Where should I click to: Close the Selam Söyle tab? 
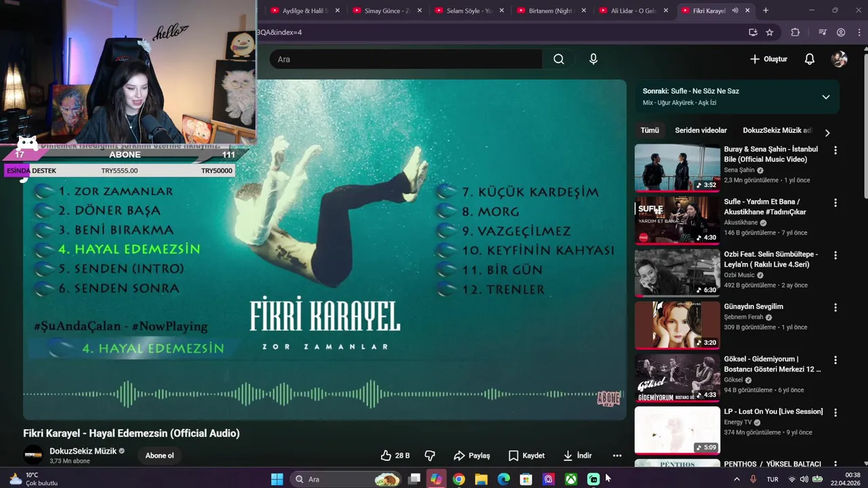[502, 11]
